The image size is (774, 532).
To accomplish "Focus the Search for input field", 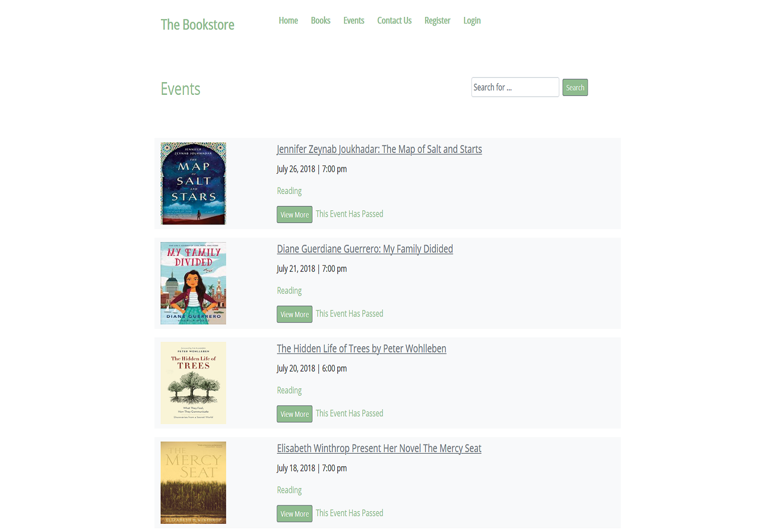I will (x=515, y=88).
